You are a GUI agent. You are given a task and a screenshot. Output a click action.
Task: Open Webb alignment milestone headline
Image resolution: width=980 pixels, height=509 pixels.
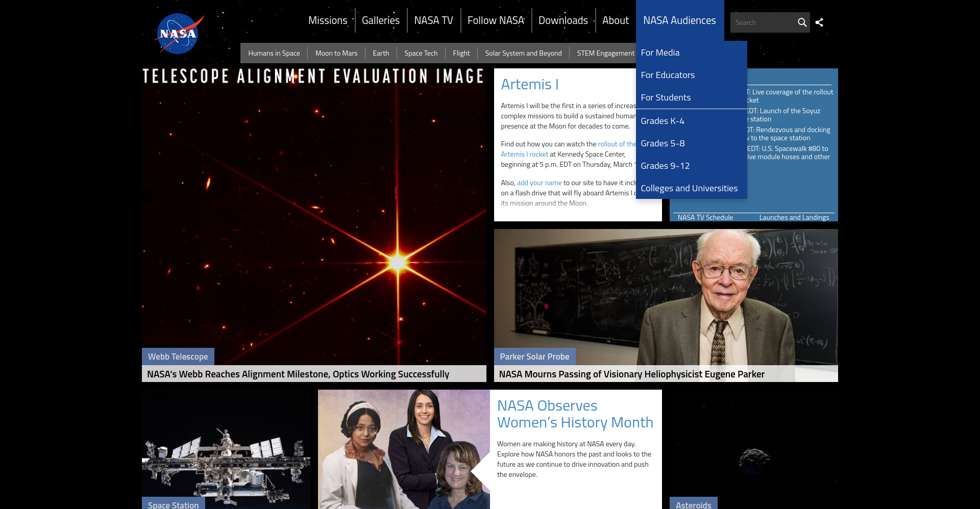[298, 374]
